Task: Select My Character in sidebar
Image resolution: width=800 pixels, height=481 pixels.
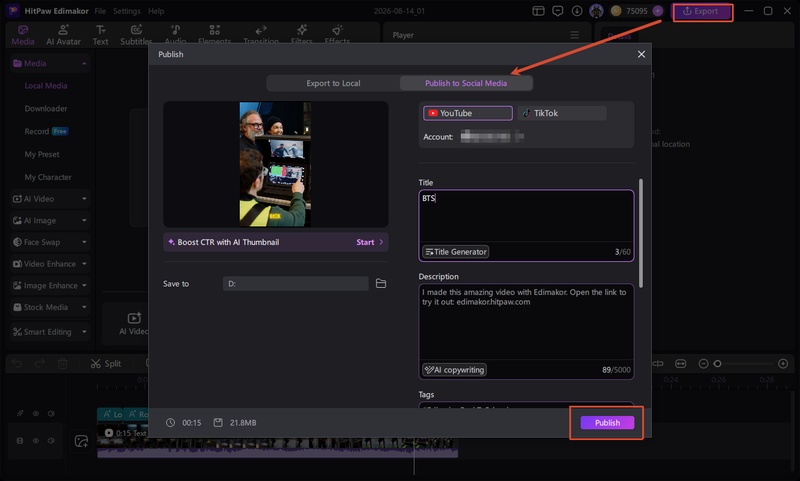Action: tap(48, 177)
